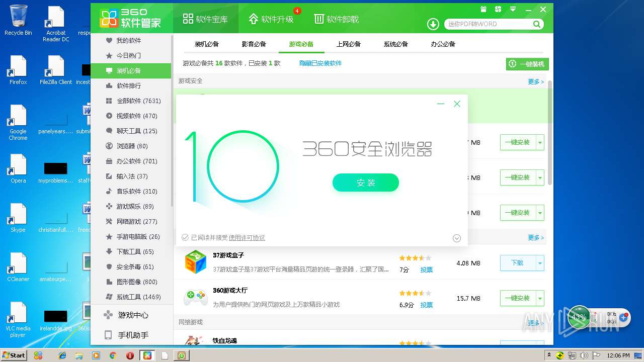Click the gift box icon in title bar
Image resolution: width=644 pixels, height=362 pixels.
click(x=484, y=9)
